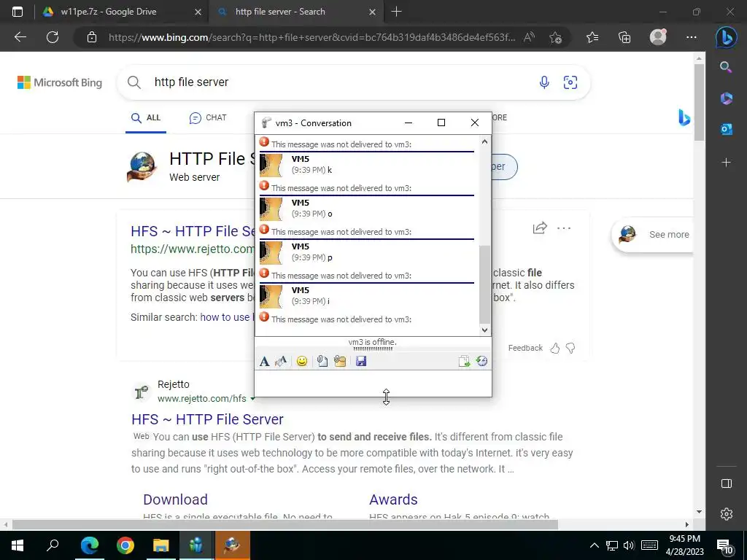Open the Bing Copilot sidebar button
This screenshot has height=560, width=747.
tap(726, 37)
